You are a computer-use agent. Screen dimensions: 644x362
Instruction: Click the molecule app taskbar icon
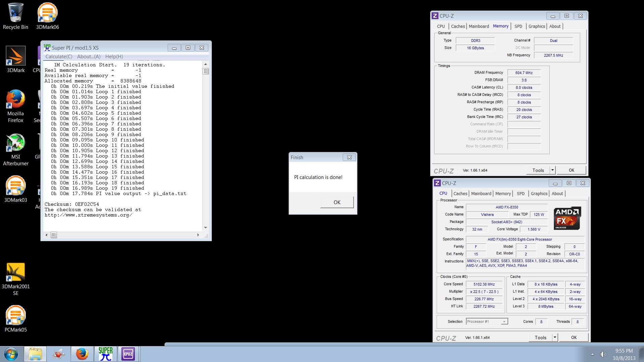tap(59, 354)
